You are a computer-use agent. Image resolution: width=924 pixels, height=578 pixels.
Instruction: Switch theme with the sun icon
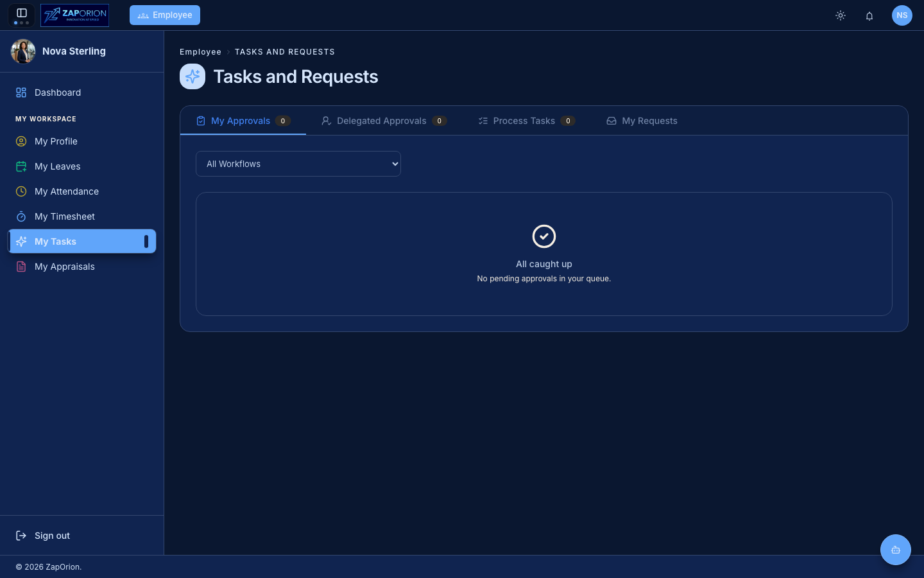841,15
